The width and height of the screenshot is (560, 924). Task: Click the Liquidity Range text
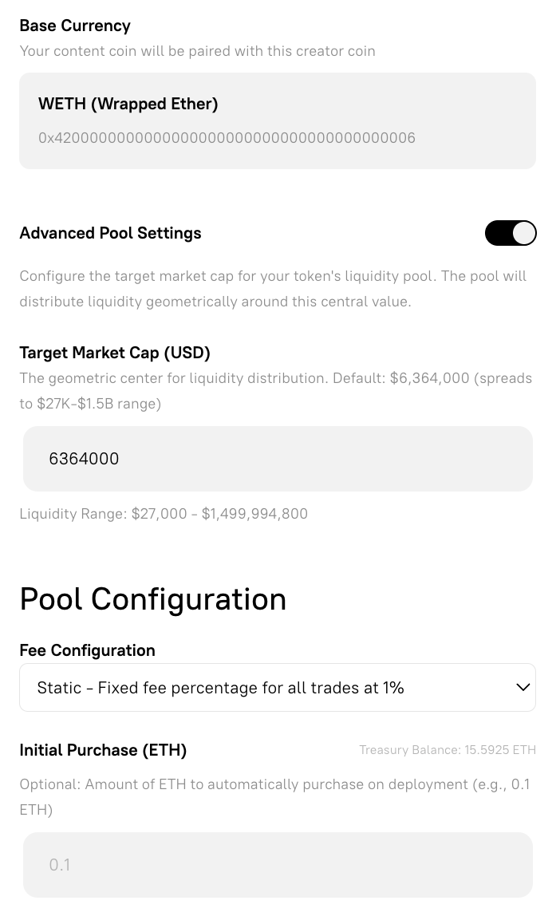pyautogui.click(x=164, y=513)
